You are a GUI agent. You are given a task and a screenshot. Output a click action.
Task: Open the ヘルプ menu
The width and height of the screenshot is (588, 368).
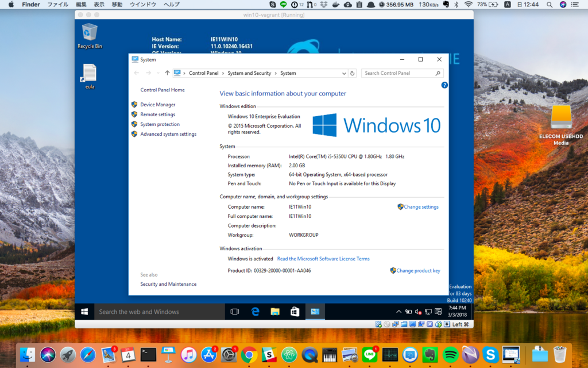coord(171,5)
